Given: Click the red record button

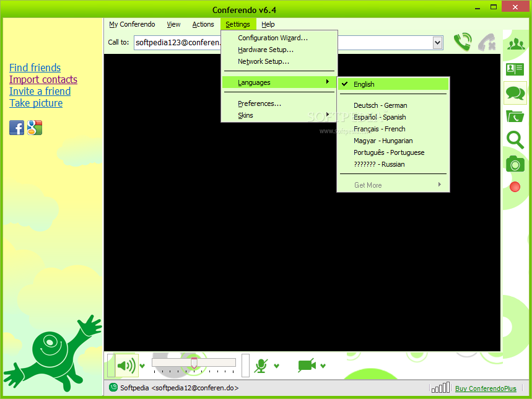Looking at the screenshot, I should (515, 186).
